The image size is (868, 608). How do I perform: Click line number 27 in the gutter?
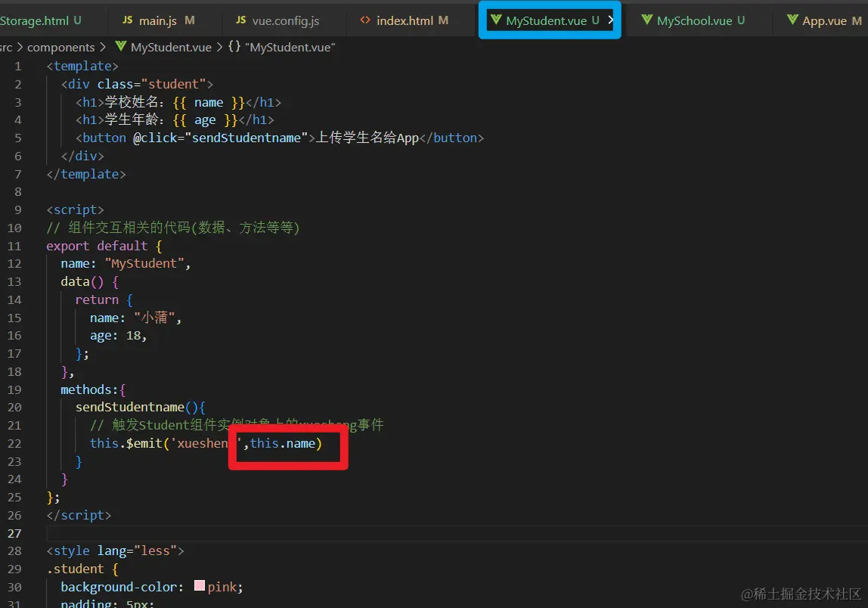14,533
